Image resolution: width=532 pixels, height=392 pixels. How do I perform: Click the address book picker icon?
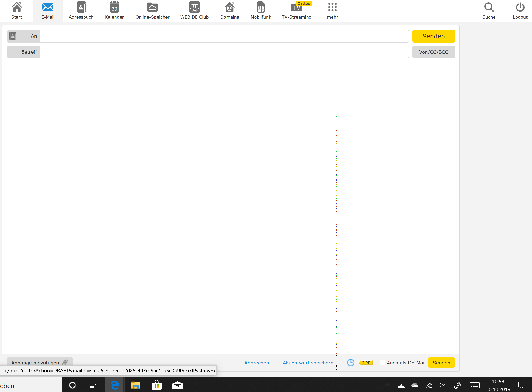(13, 36)
